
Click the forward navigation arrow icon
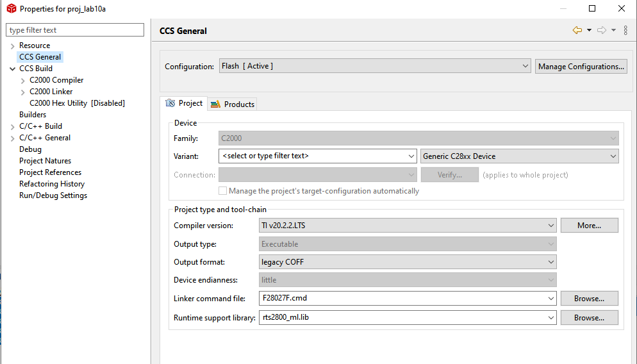(602, 31)
